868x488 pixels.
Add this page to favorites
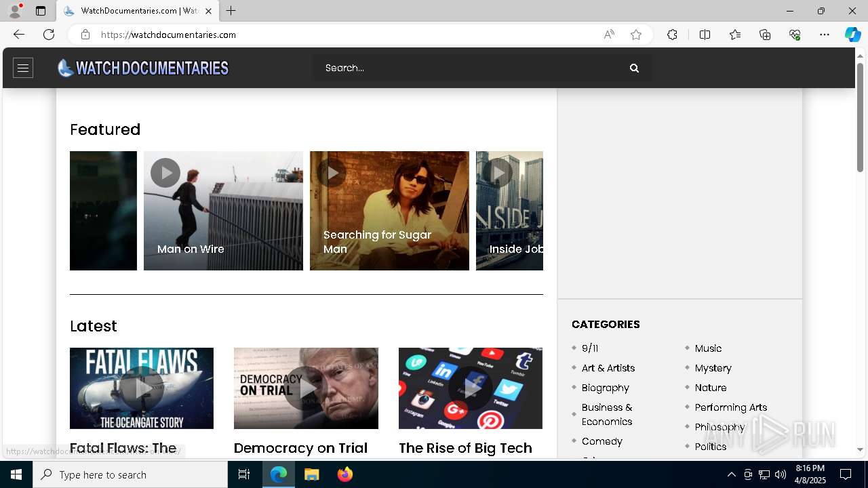(x=636, y=35)
